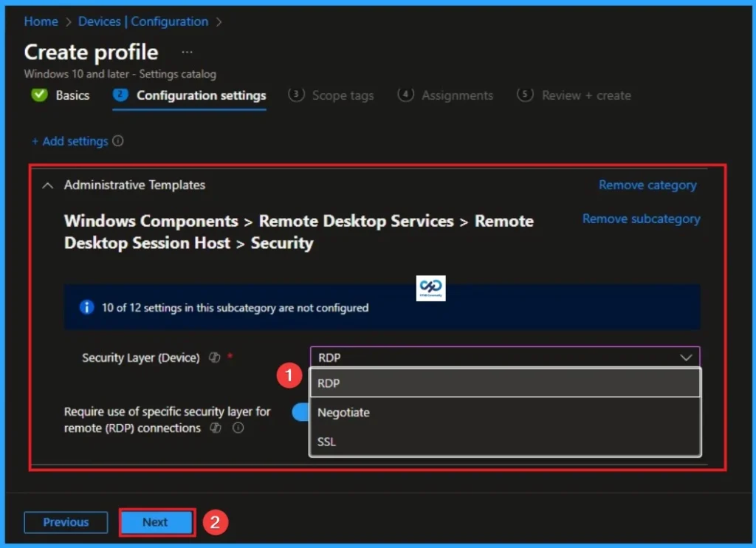This screenshot has height=548, width=756.
Task: Open the Security Layer (Device) dropdown
Action: (x=505, y=357)
